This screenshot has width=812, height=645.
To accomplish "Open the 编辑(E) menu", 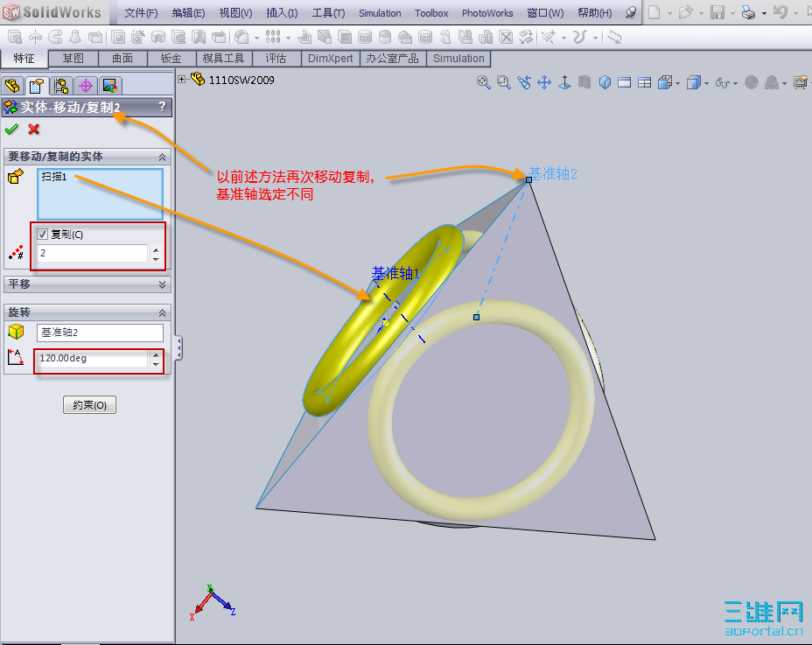I will pyautogui.click(x=188, y=13).
